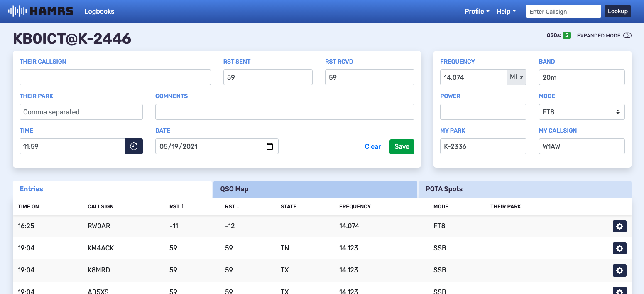
Task: Open gear settings for RW0AR entry
Action: [620, 226]
